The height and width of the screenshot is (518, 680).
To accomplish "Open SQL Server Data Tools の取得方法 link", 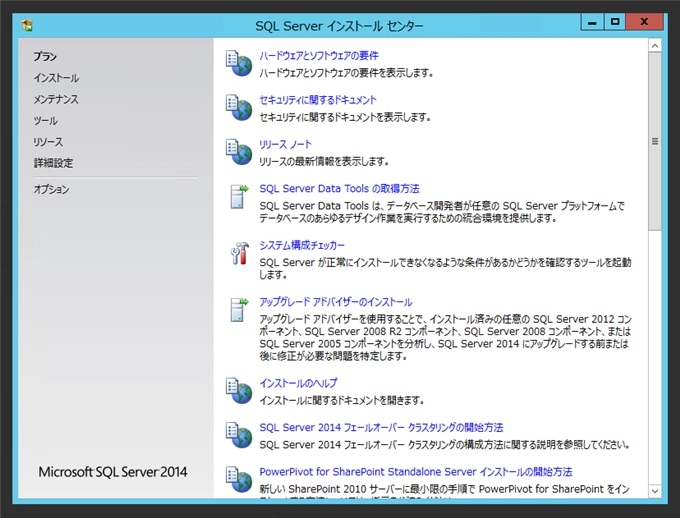I will pos(339,189).
